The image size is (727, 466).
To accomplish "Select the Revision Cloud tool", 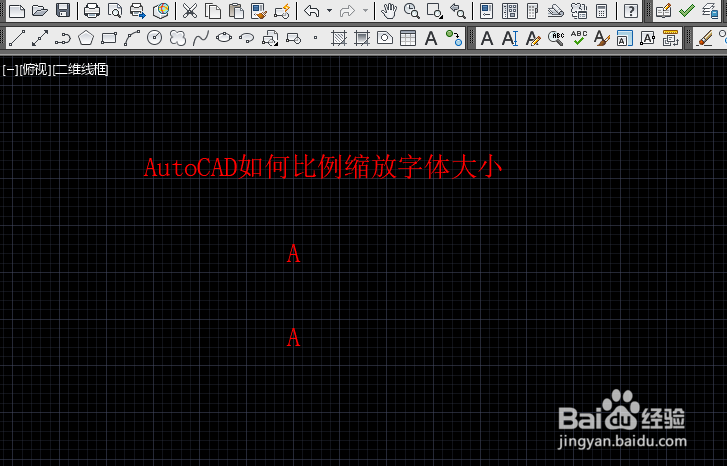I will click(x=178, y=38).
